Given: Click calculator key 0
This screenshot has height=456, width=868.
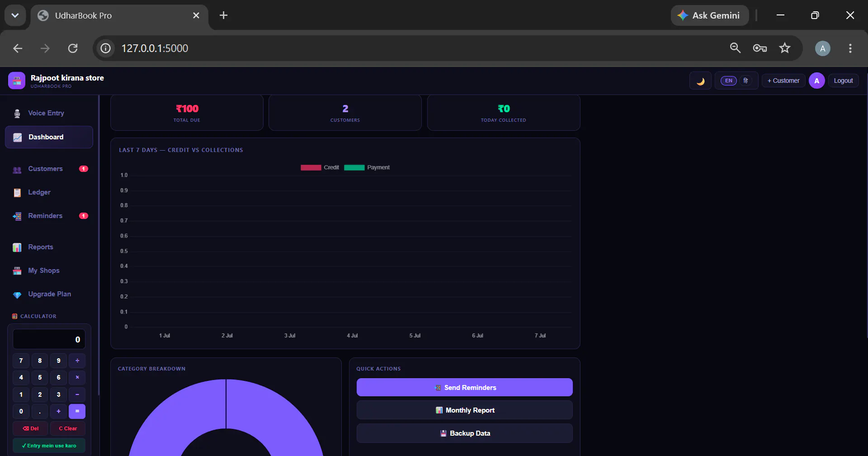Looking at the screenshot, I should click(x=21, y=411).
